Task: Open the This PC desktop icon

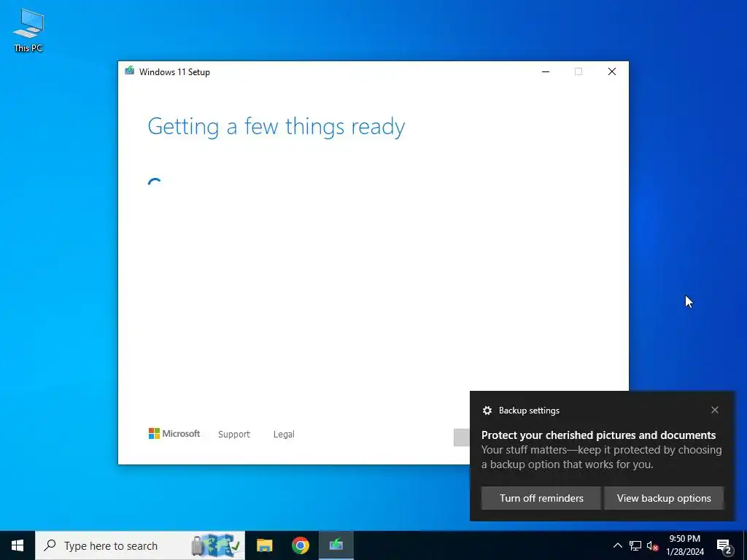Action: tap(28, 30)
